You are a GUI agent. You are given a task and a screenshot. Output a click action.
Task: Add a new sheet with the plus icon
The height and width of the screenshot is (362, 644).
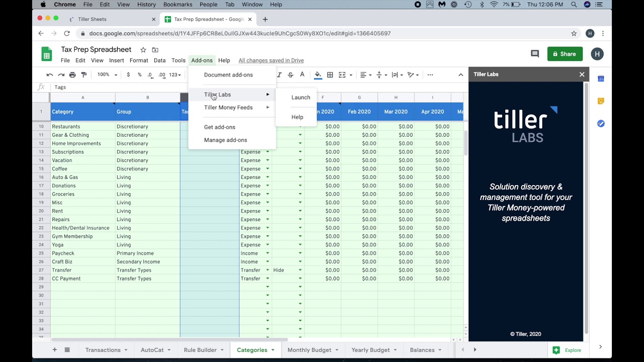coord(54,350)
